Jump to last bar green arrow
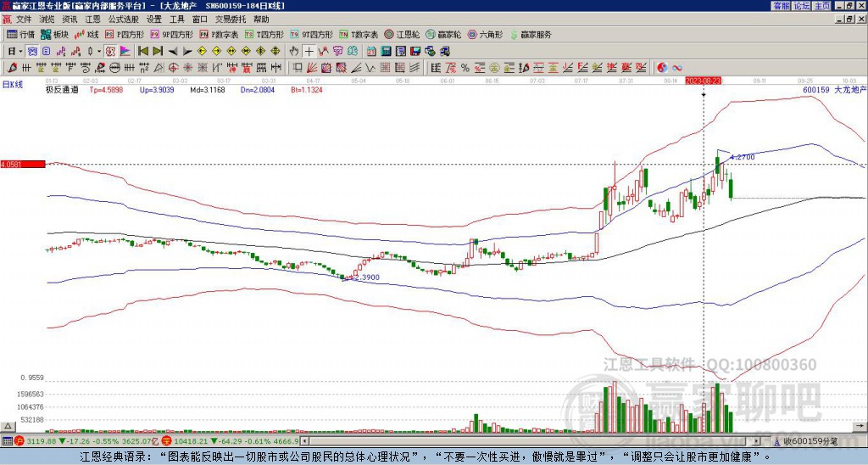This screenshot has height=465, width=868. (x=157, y=52)
